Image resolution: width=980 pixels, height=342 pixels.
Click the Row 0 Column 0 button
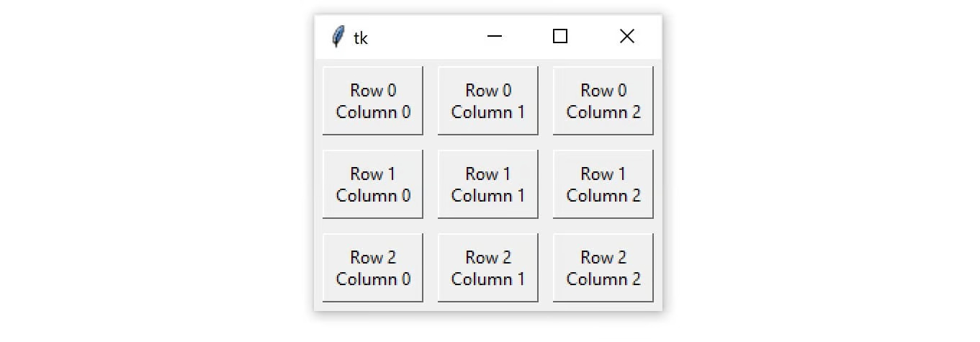pos(373,101)
